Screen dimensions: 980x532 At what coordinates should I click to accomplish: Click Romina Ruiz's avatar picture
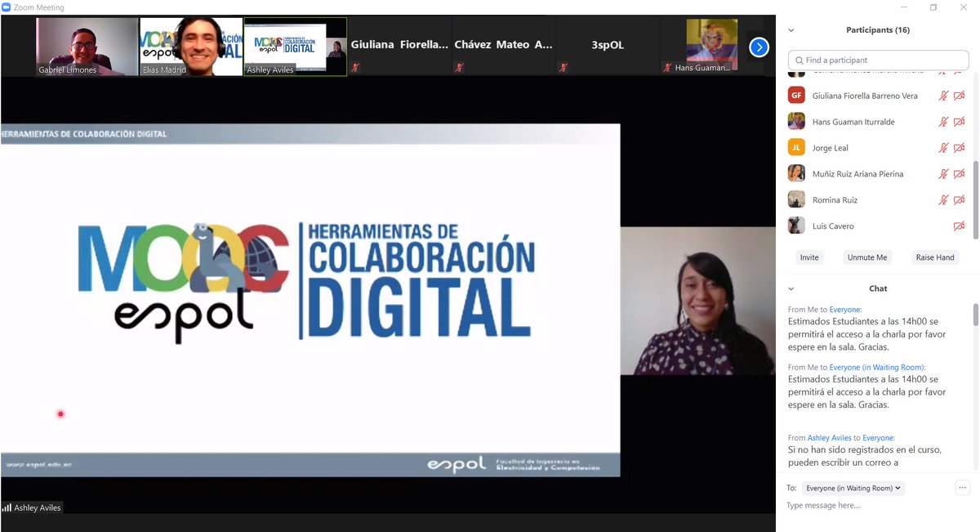point(796,200)
